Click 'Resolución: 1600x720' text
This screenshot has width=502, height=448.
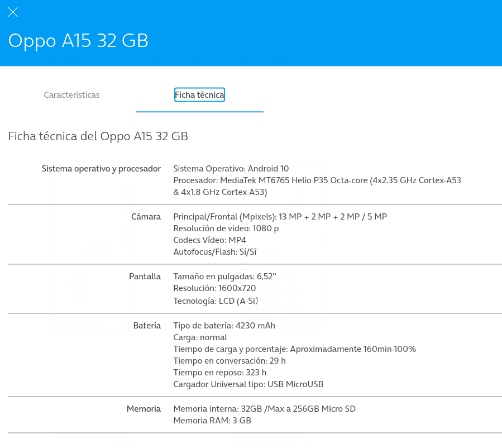(214, 288)
